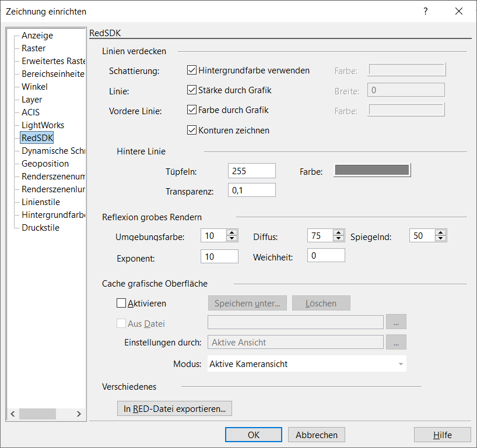This screenshot has width=477, height=448.
Task: Click the disabled Aus Datei checkbox
Action: [x=121, y=323]
